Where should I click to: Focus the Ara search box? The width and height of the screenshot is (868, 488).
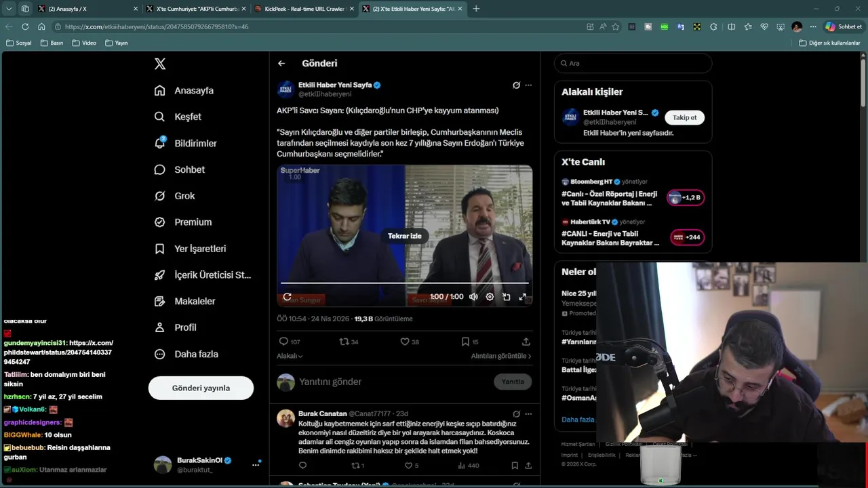click(x=633, y=63)
